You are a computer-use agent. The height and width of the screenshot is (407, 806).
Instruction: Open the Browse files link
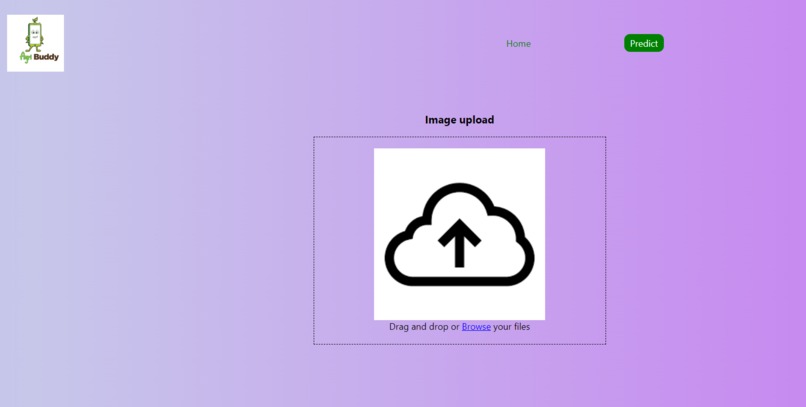(x=476, y=327)
